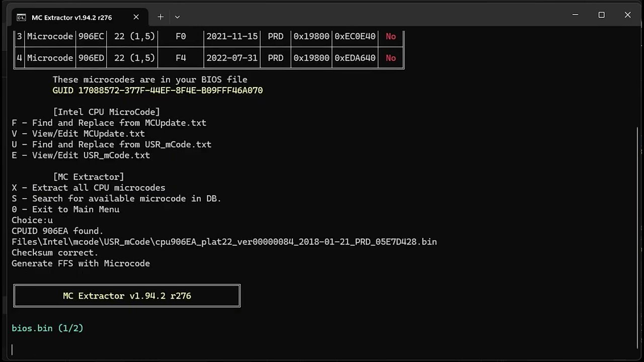Click 'These microcodes are in your BIOS file'
Screen dimensions: 644x362
(x=150, y=79)
